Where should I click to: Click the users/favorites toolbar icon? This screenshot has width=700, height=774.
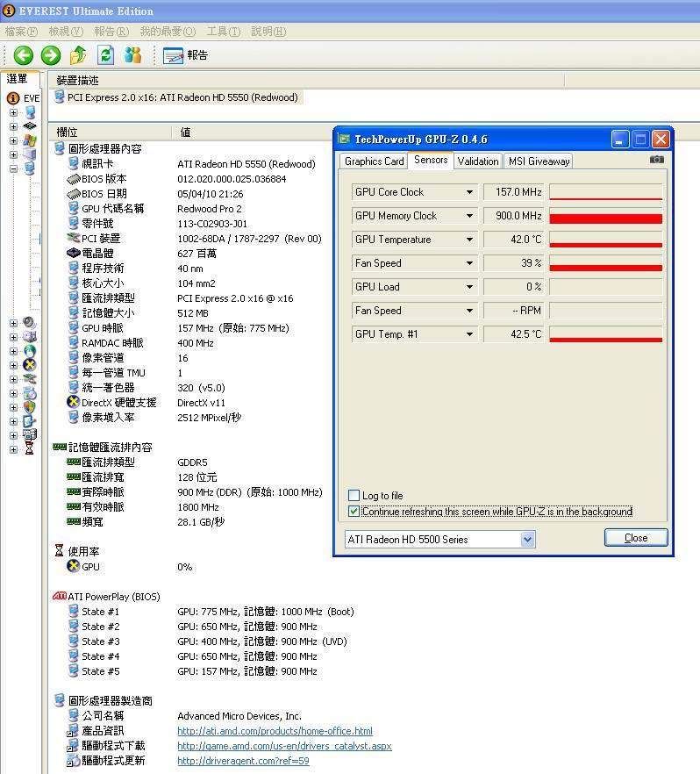tap(132, 55)
